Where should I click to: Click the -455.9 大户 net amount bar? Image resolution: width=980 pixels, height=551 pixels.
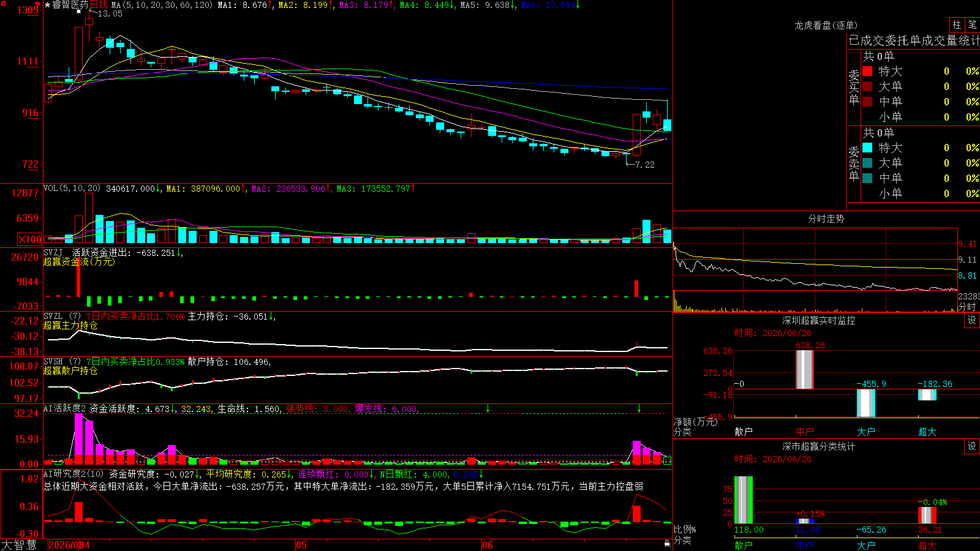click(x=866, y=403)
